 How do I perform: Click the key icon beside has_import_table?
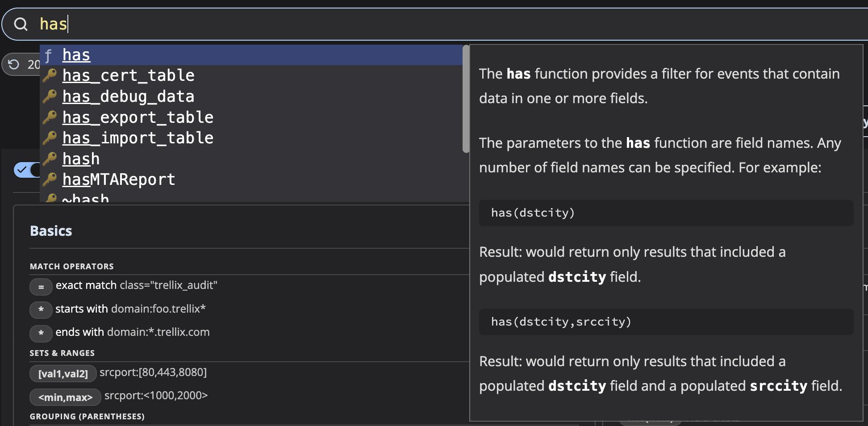click(x=50, y=138)
